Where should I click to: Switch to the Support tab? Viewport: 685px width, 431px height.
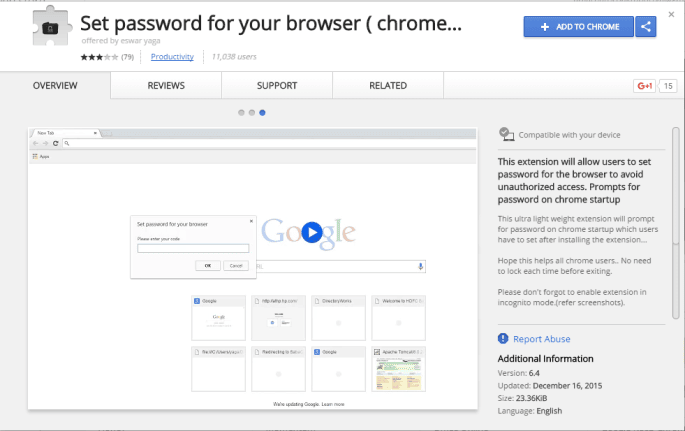point(277,86)
